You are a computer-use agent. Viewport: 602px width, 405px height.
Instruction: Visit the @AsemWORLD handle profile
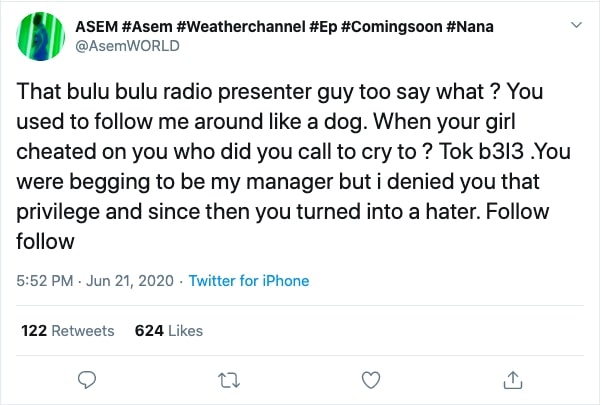click(x=127, y=46)
